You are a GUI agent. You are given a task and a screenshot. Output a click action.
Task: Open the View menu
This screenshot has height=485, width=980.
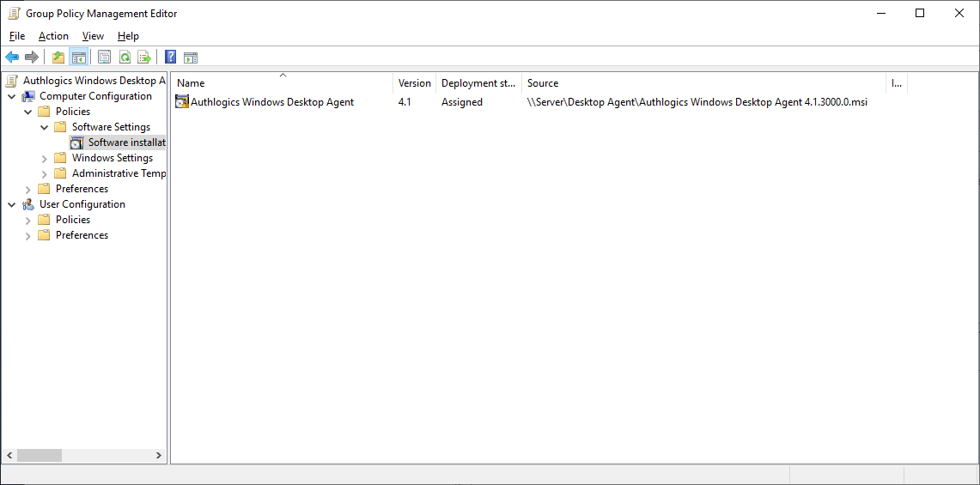tap(93, 36)
